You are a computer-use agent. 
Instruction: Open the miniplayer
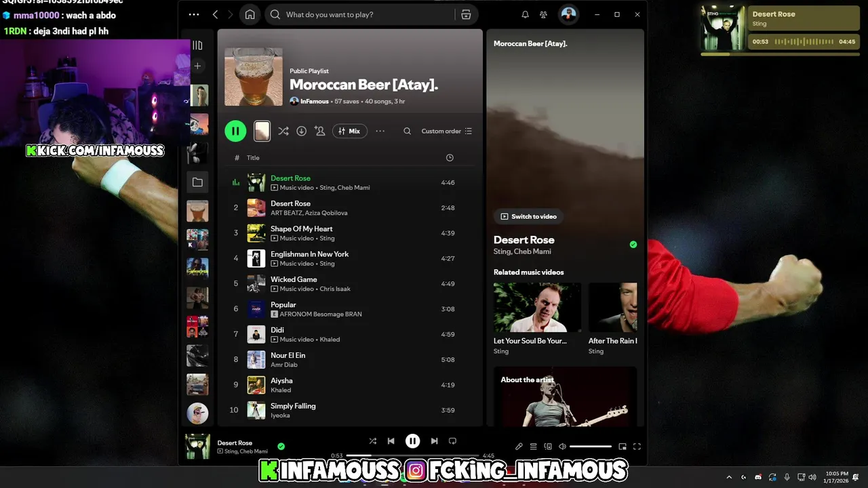click(x=623, y=447)
